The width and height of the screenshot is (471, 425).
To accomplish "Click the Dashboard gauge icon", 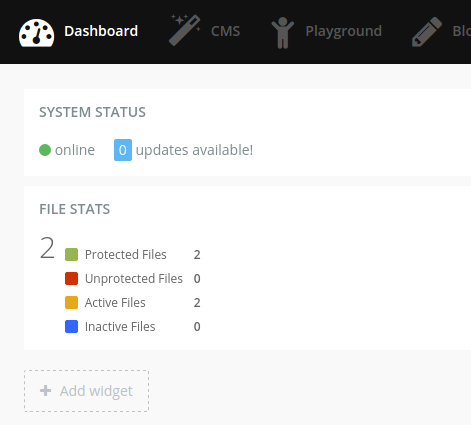I will pos(37,32).
